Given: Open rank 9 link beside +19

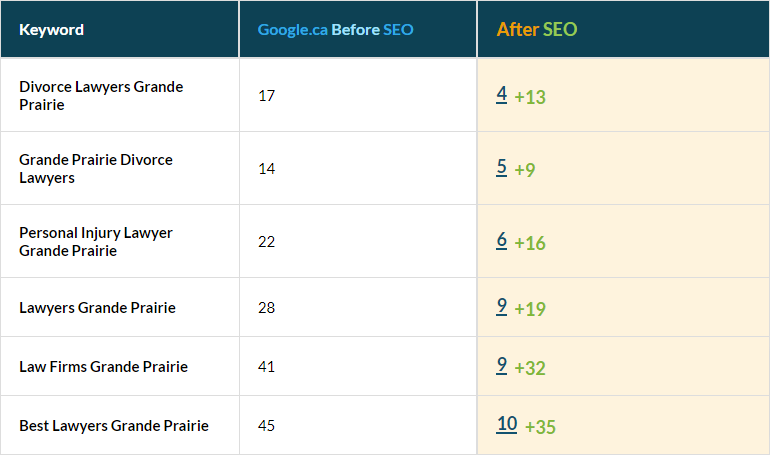Looking at the screenshot, I should pos(502,306).
